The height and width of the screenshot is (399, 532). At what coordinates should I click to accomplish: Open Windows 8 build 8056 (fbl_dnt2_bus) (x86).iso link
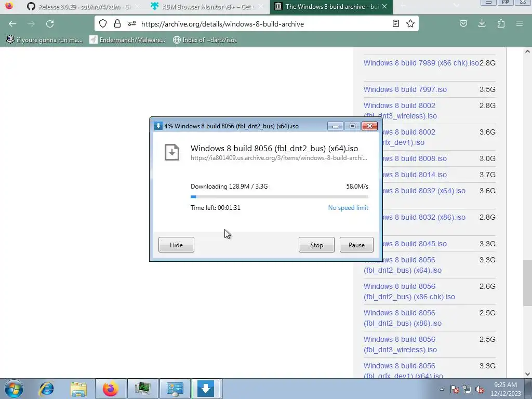click(x=403, y=318)
